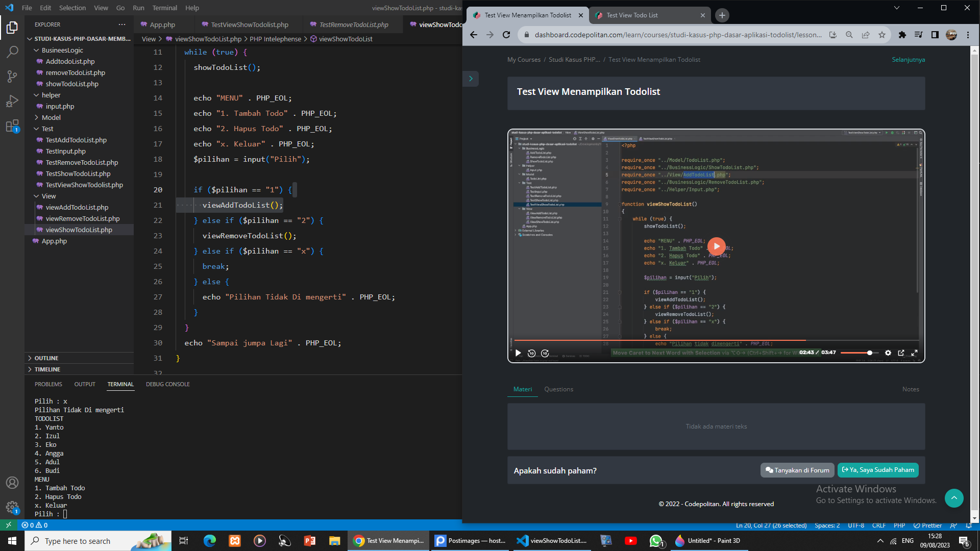The width and height of the screenshot is (980, 551).
Task: Toggle video fullscreen mode
Action: (x=915, y=353)
